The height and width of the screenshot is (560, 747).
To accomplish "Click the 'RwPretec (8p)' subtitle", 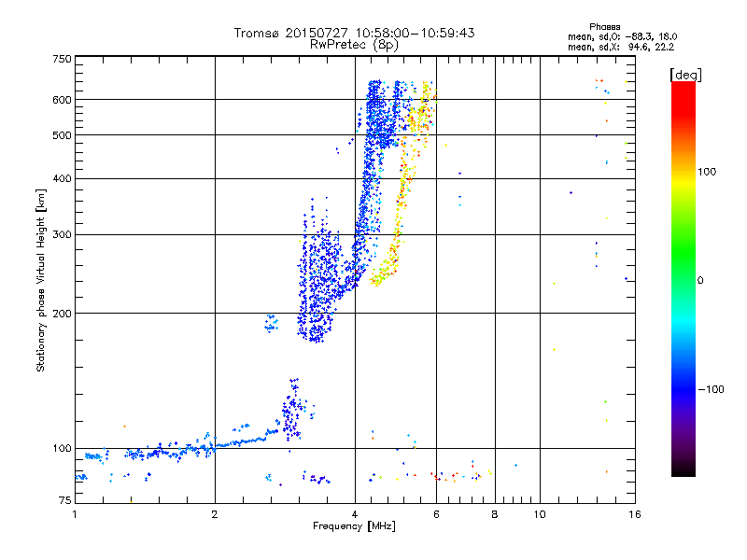I will coord(355,45).
